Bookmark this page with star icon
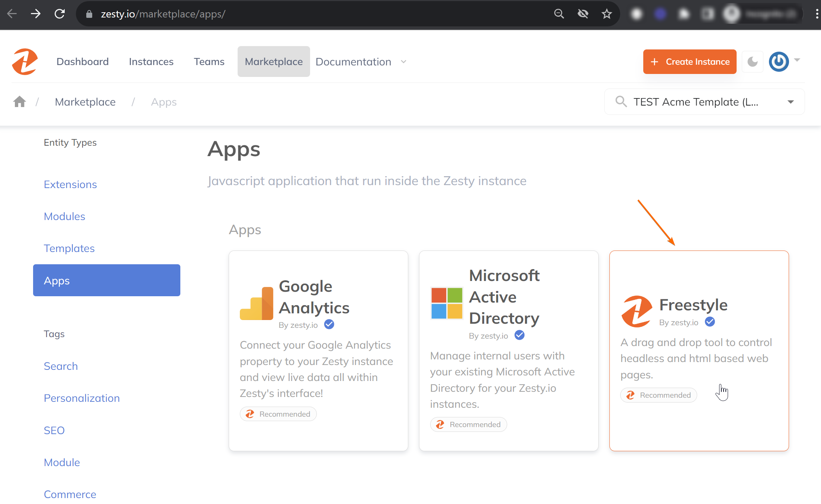 pyautogui.click(x=606, y=14)
